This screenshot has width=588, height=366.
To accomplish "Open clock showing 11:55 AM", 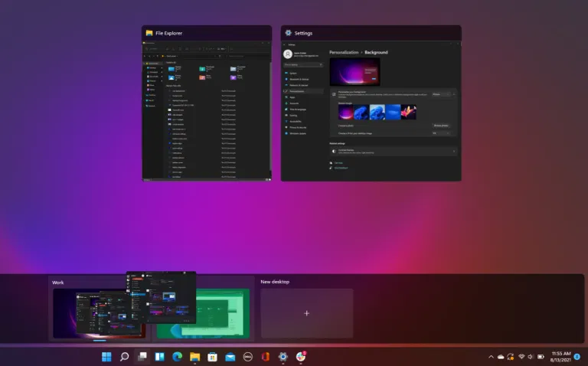I will [561, 357].
